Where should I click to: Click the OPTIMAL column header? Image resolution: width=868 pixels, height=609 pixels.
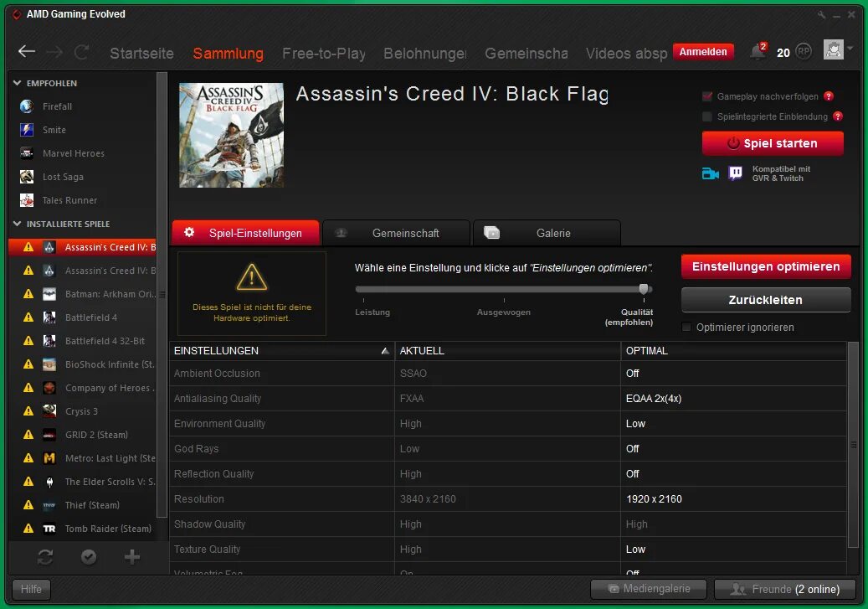click(x=734, y=351)
